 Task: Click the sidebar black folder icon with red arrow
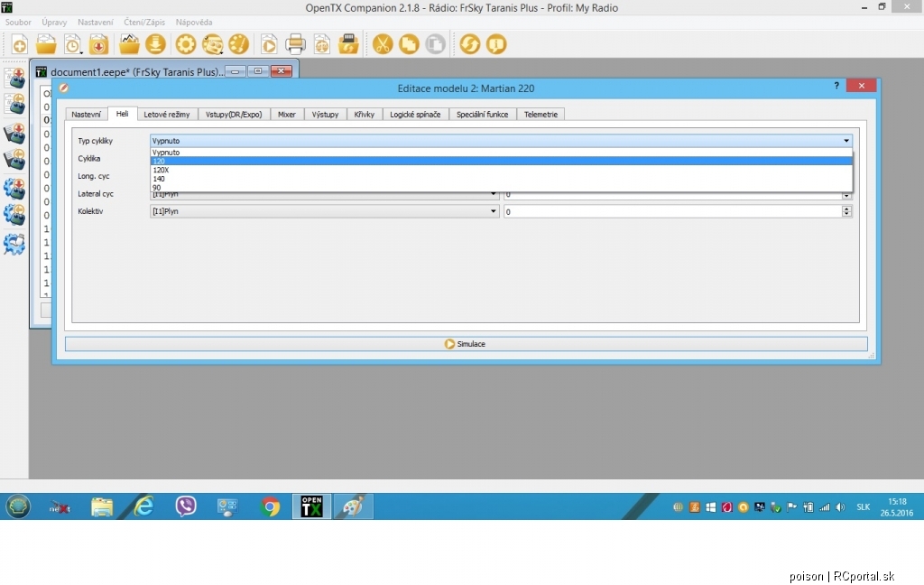14,134
